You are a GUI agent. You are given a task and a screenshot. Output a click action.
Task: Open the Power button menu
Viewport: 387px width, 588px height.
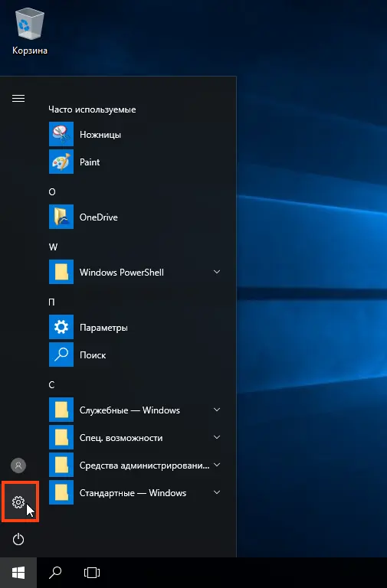tap(18, 540)
